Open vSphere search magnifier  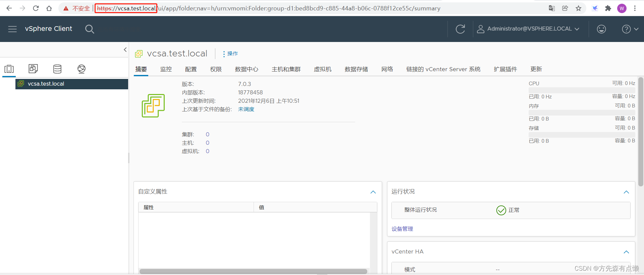coord(90,29)
